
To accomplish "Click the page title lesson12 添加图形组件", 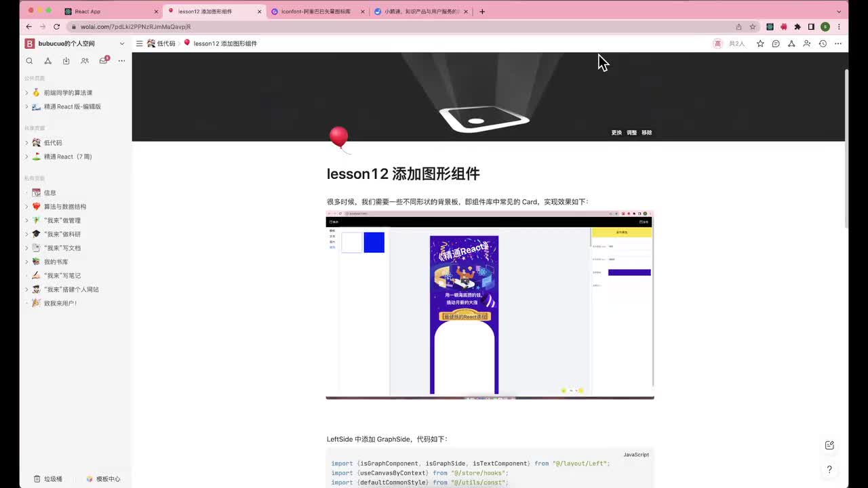I will pos(403,174).
